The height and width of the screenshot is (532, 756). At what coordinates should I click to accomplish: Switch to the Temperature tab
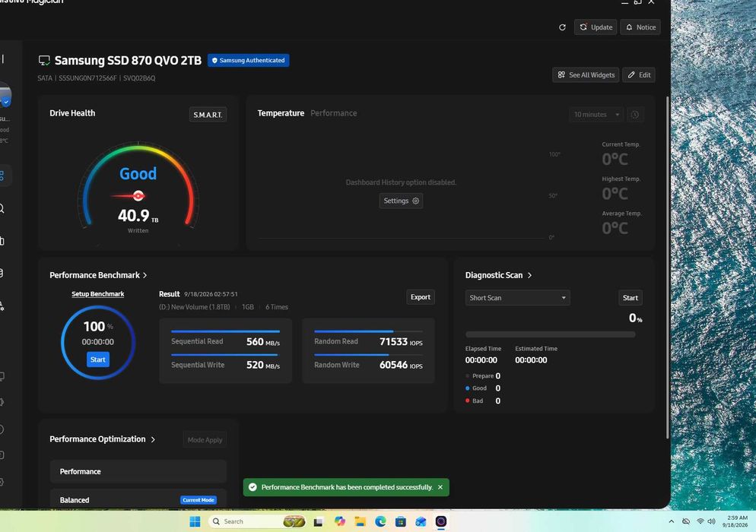281,113
